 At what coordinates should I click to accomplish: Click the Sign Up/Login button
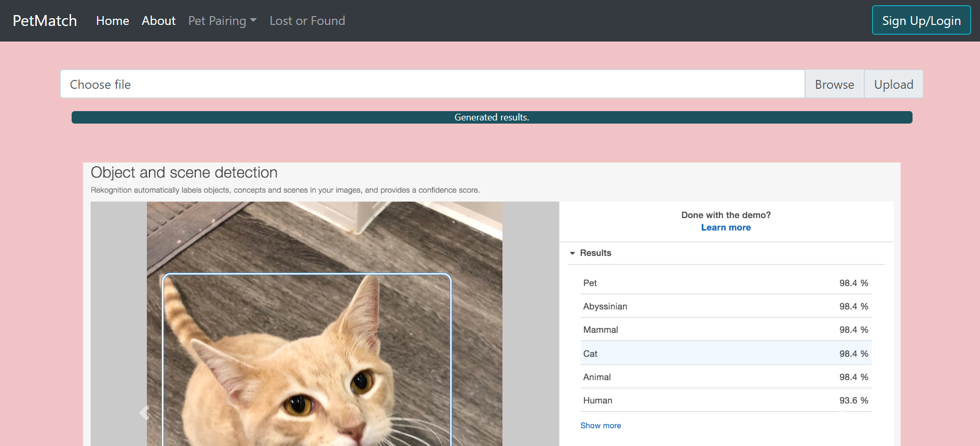[x=921, y=20]
